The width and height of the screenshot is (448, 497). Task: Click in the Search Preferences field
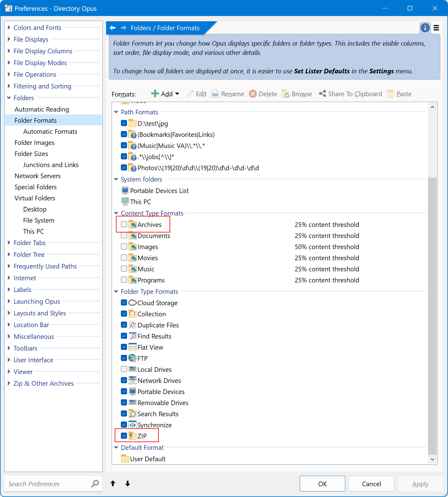pyautogui.click(x=46, y=484)
